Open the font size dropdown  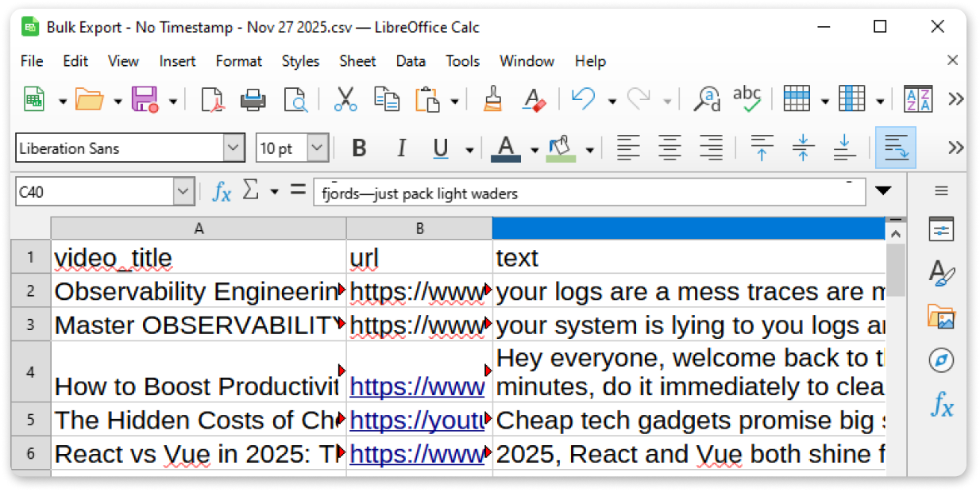316,148
